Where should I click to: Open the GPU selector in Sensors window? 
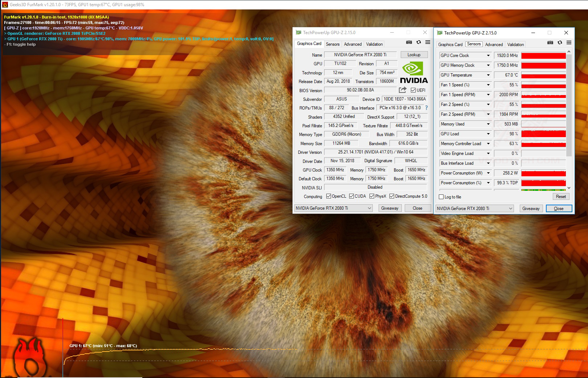click(x=475, y=209)
